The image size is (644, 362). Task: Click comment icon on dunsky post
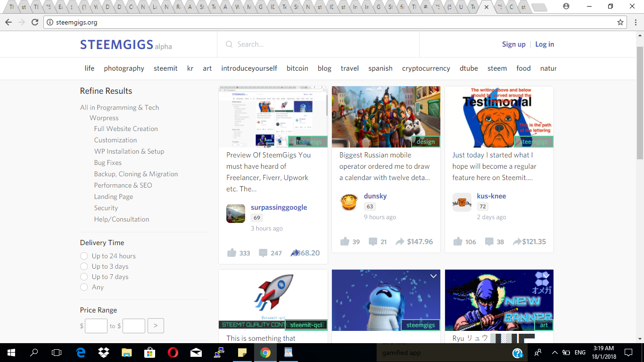373,242
